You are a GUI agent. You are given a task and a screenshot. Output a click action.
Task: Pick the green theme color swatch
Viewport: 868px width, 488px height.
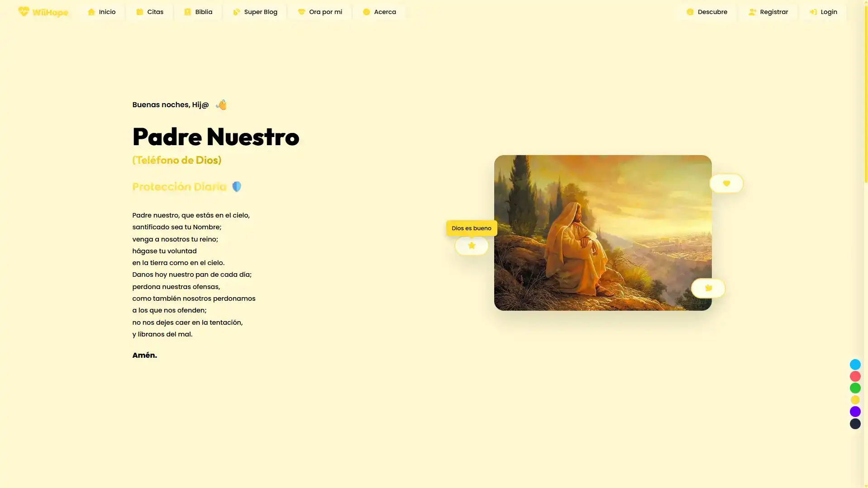coord(855,388)
